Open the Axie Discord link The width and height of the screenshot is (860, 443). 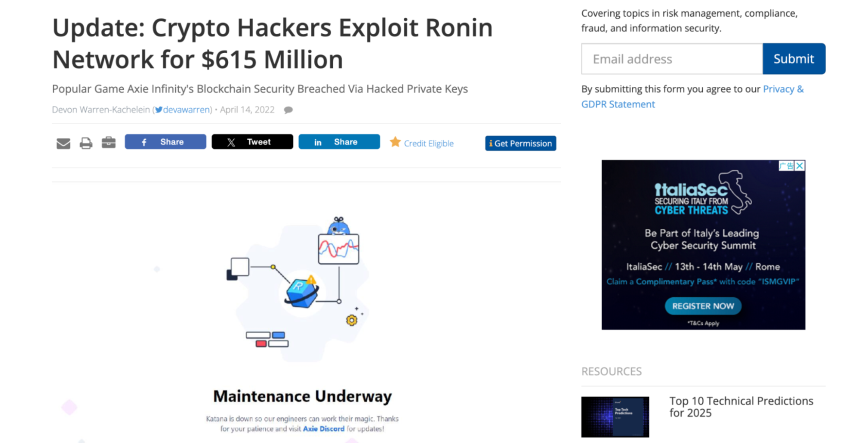click(324, 429)
